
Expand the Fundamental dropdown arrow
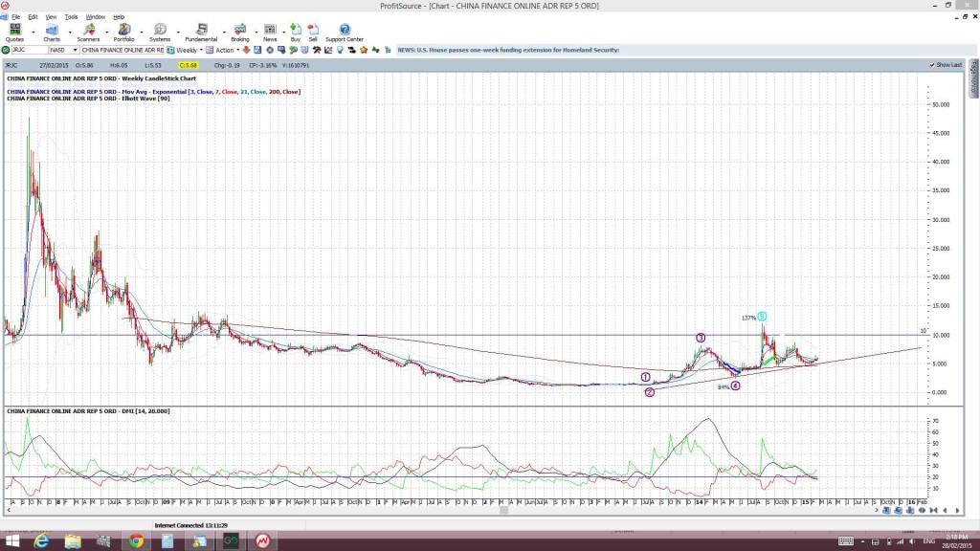pos(224,33)
